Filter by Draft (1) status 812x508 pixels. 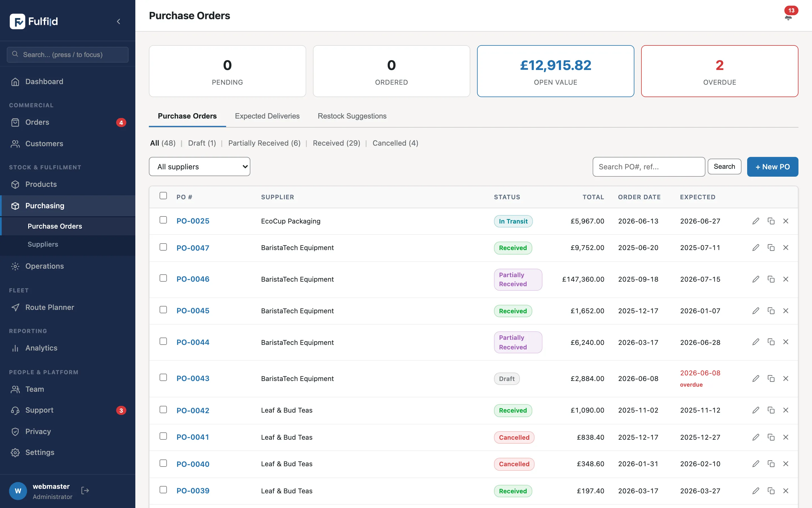202,143
